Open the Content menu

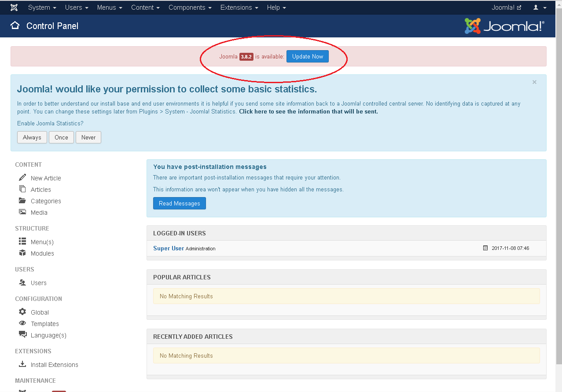tap(145, 7)
